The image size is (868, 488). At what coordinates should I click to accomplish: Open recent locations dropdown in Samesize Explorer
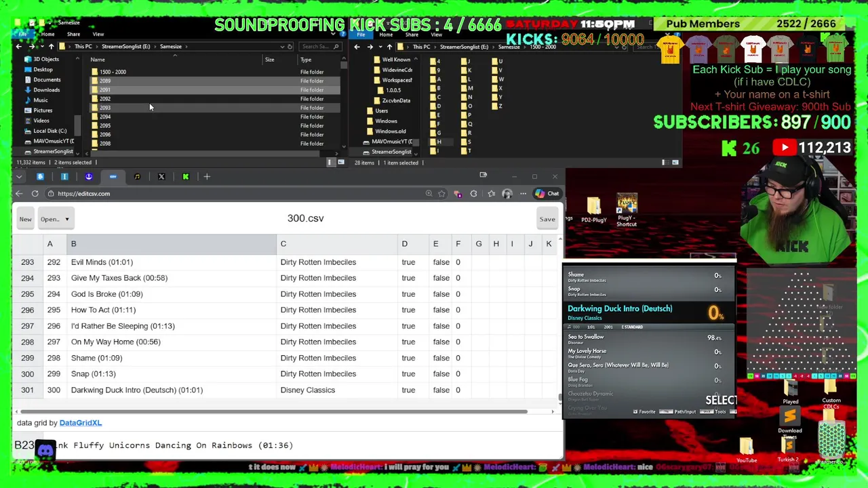tap(41, 47)
